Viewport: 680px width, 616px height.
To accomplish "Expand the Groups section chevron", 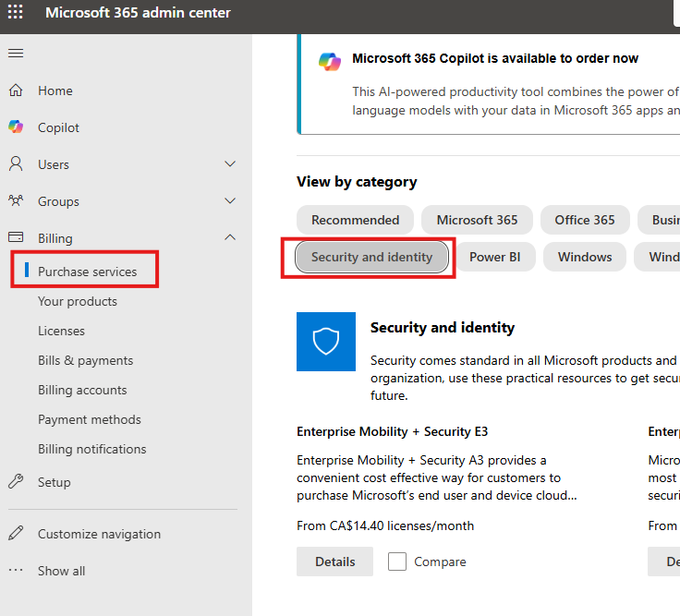I will (230, 200).
